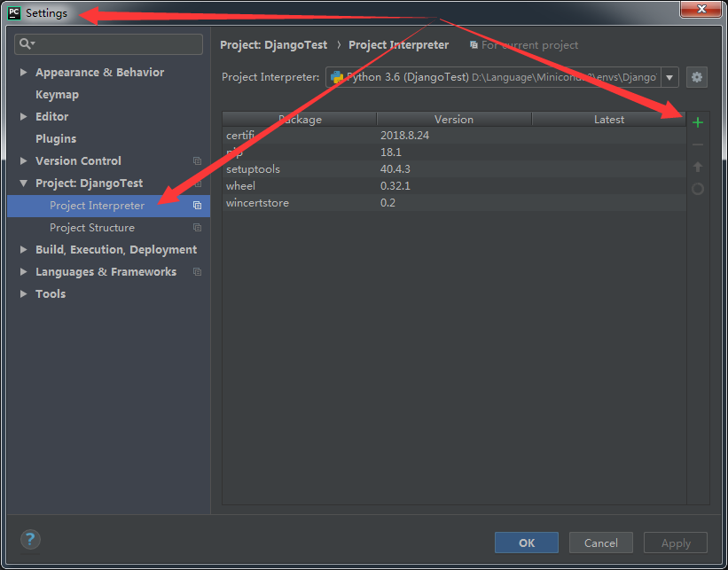The width and height of the screenshot is (728, 570).
Task: Click the 'For current project' indicator icon
Action: click(x=475, y=44)
